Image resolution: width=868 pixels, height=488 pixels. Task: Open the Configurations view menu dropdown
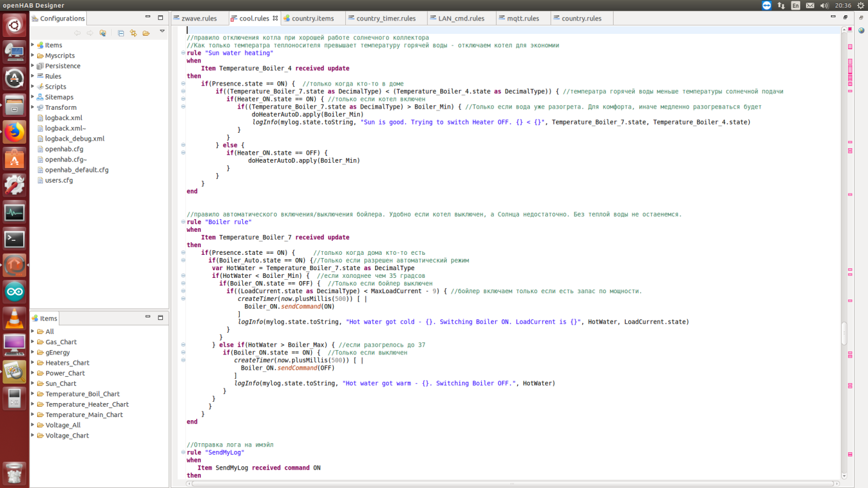(162, 32)
